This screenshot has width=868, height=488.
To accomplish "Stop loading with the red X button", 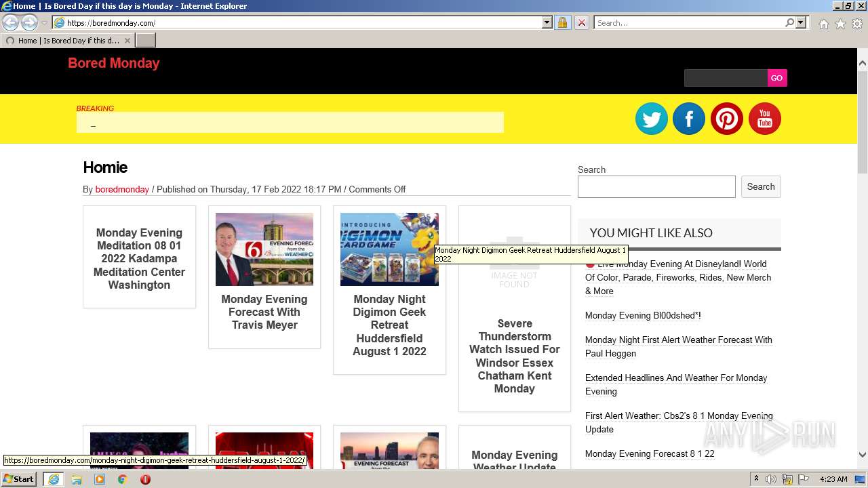I will pos(581,23).
